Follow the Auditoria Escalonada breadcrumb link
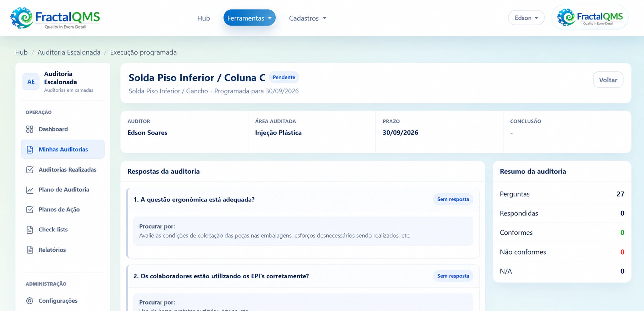Screen dimensions: 644x311 69,52
